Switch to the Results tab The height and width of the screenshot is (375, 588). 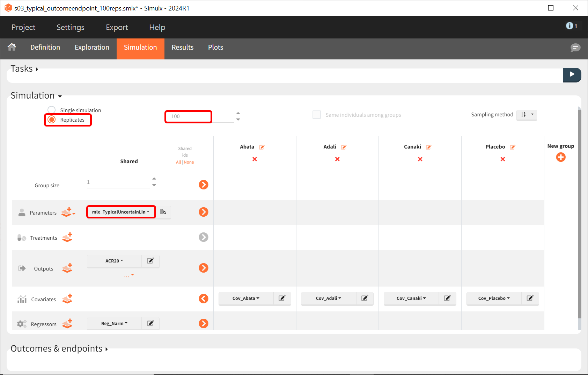[x=182, y=48]
